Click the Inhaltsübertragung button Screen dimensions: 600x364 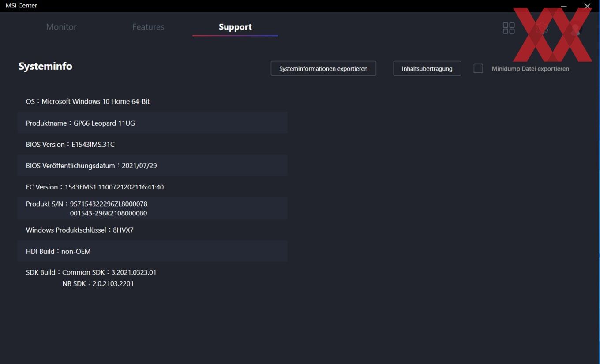427,68
